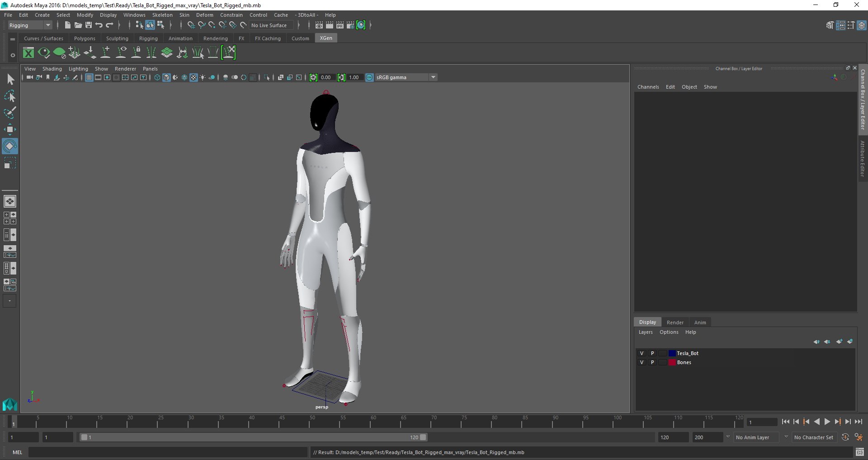
Task: Click the current frame input field
Action: pos(762,422)
